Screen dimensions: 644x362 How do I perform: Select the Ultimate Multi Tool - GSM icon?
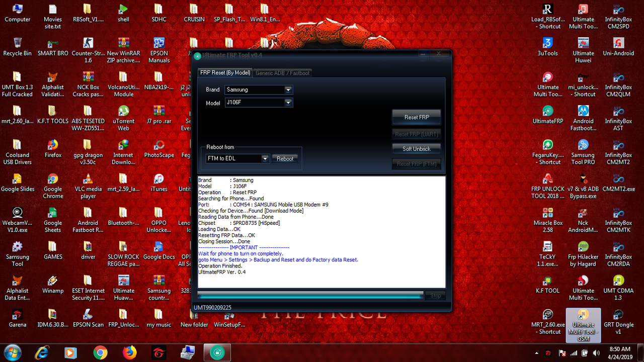coord(583,325)
